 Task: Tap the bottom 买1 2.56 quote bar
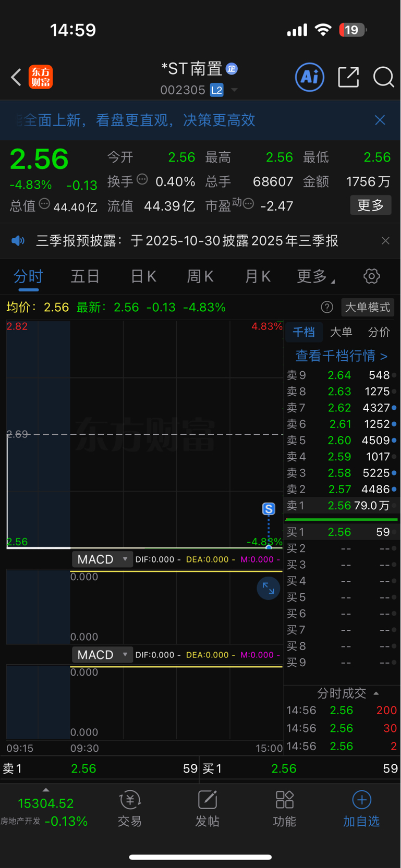click(x=300, y=769)
